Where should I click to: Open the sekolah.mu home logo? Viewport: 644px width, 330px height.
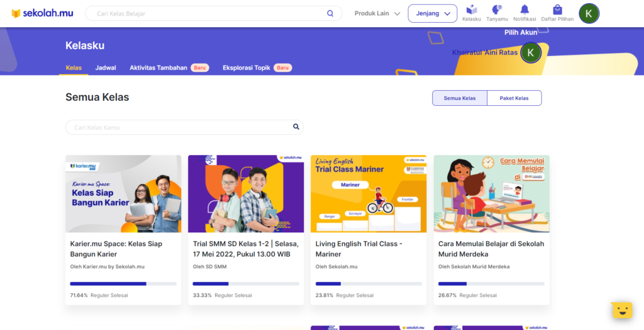42,13
